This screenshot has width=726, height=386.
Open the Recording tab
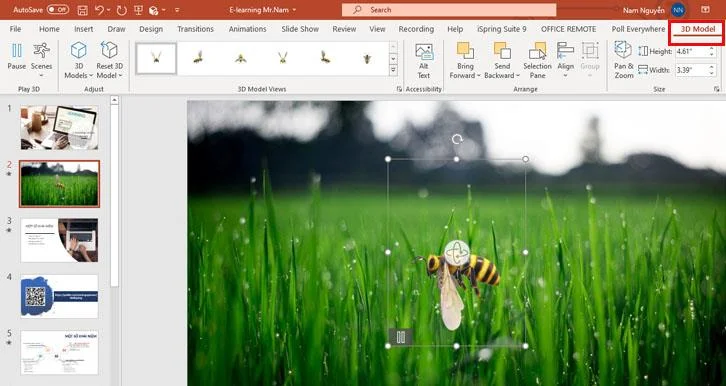pyautogui.click(x=416, y=29)
